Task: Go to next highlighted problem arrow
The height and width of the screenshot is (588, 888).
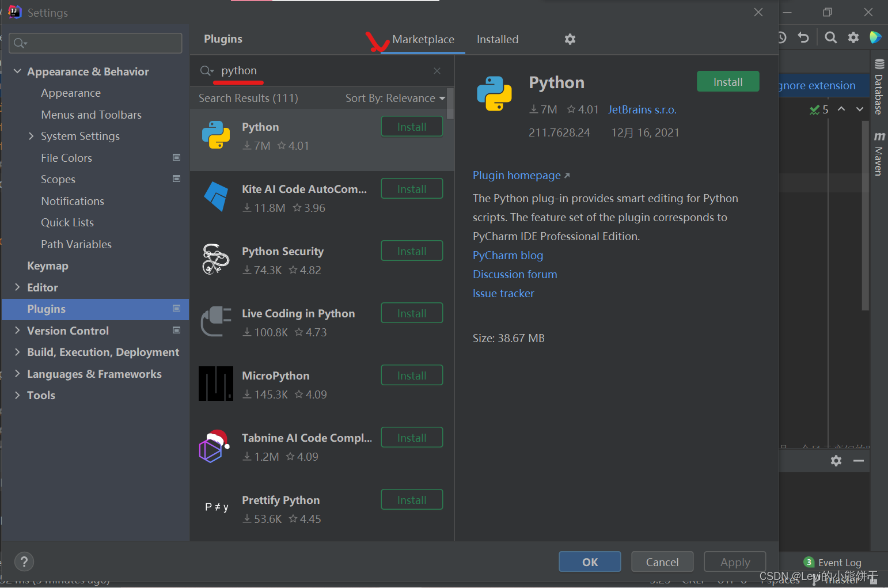Action: (x=860, y=109)
